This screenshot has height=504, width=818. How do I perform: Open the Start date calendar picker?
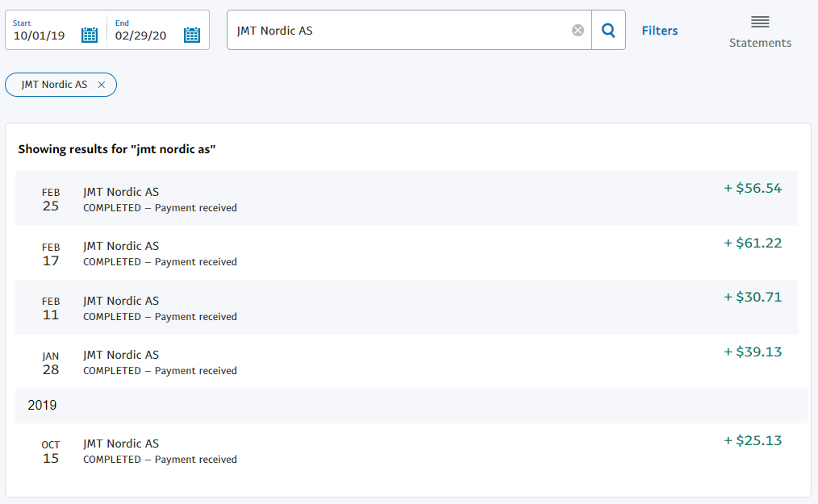[90, 35]
